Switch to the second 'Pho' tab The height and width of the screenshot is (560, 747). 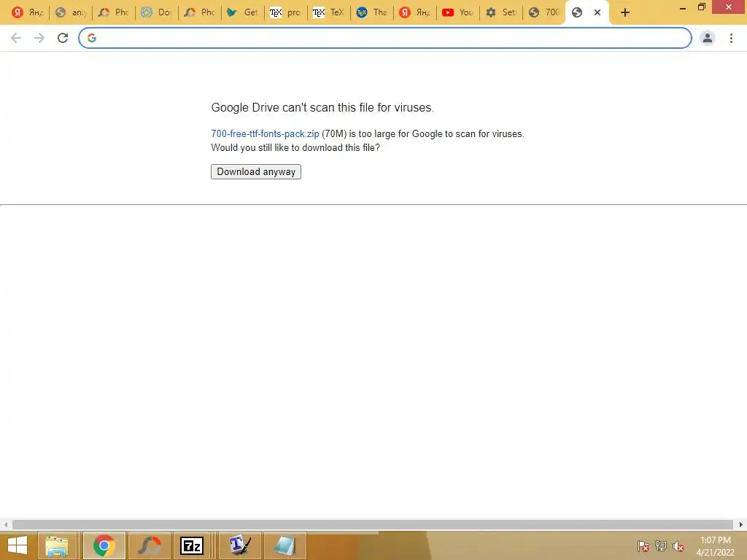(x=199, y=12)
